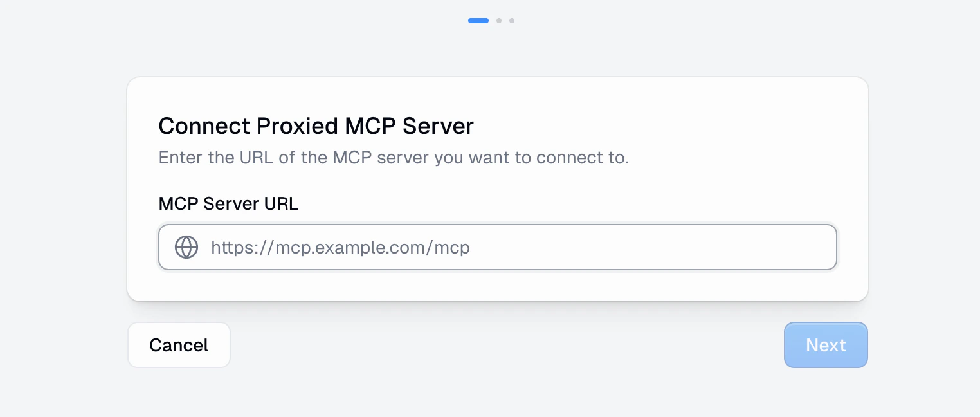Click the subtitle asking for the MCP server URL
This screenshot has width=980, height=417.
click(x=393, y=158)
